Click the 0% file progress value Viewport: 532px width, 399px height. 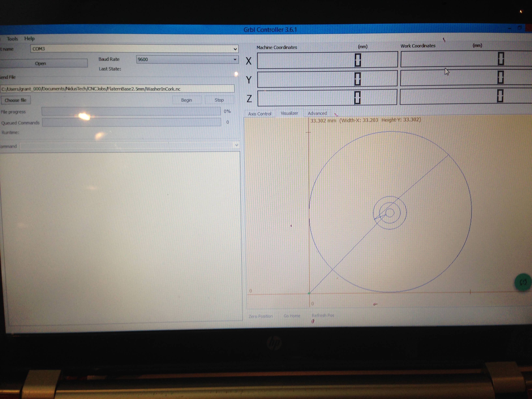click(227, 111)
